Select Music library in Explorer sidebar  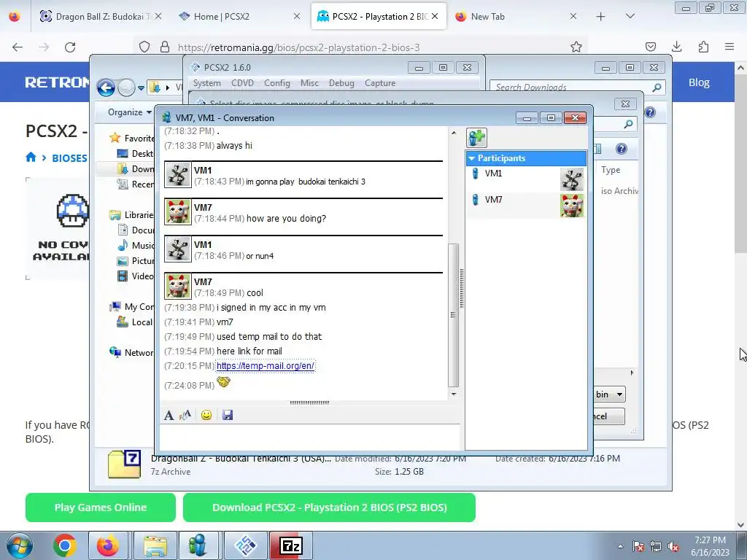(136, 245)
